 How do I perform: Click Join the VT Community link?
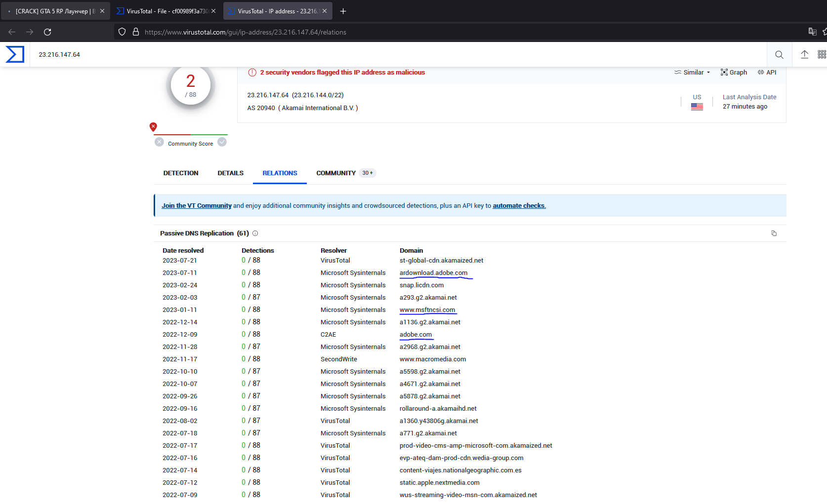tap(197, 206)
